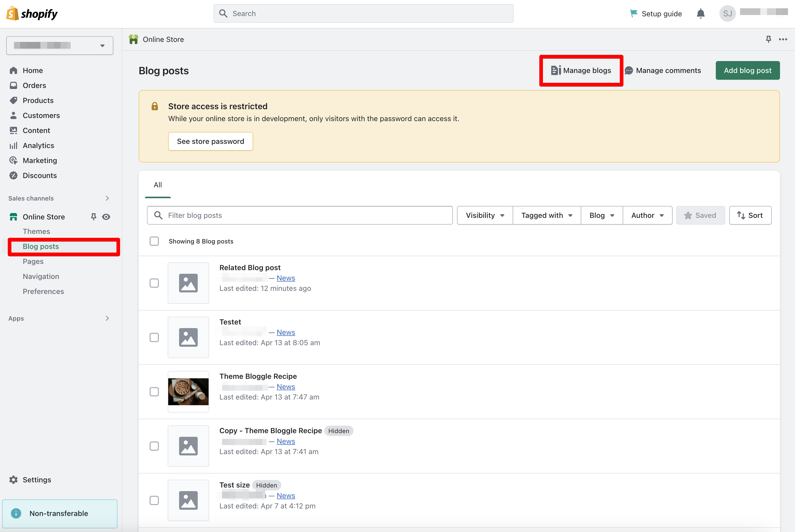Viewport: 795px width, 532px height.
Task: Click the Setup guide flag icon
Action: pos(633,13)
